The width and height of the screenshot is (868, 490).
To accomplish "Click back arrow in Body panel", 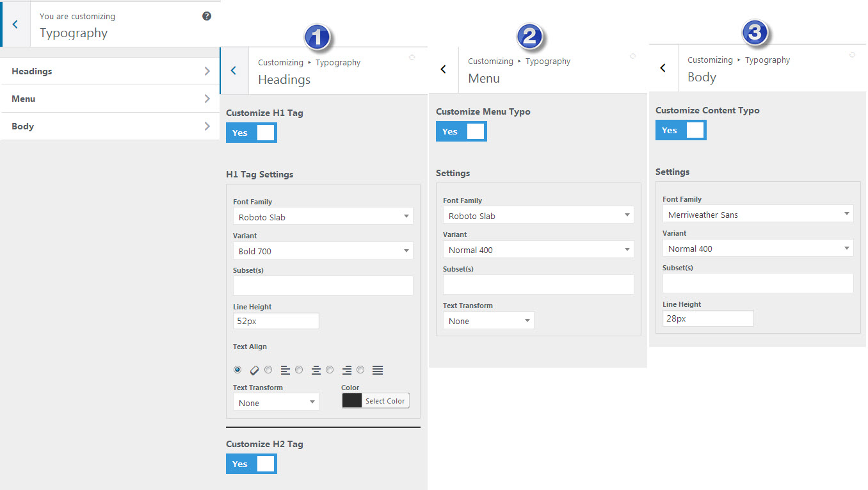I will (663, 68).
